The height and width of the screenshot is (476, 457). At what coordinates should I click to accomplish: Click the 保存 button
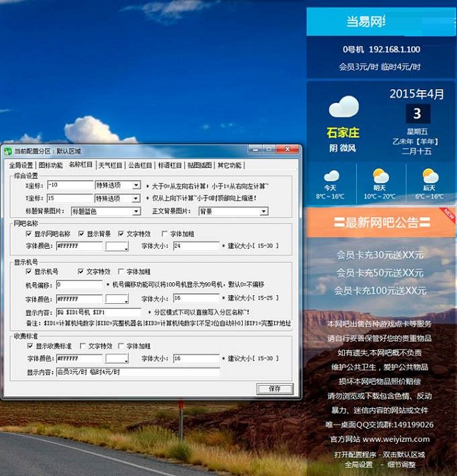(275, 388)
